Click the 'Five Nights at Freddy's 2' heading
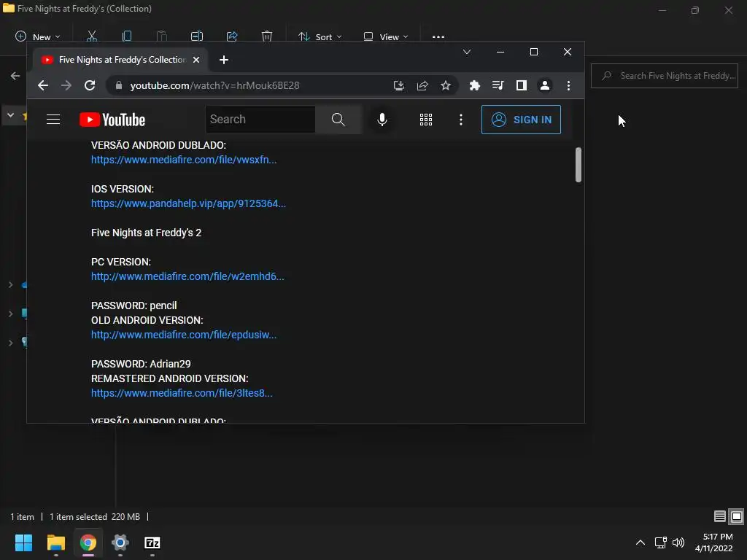 [146, 233]
